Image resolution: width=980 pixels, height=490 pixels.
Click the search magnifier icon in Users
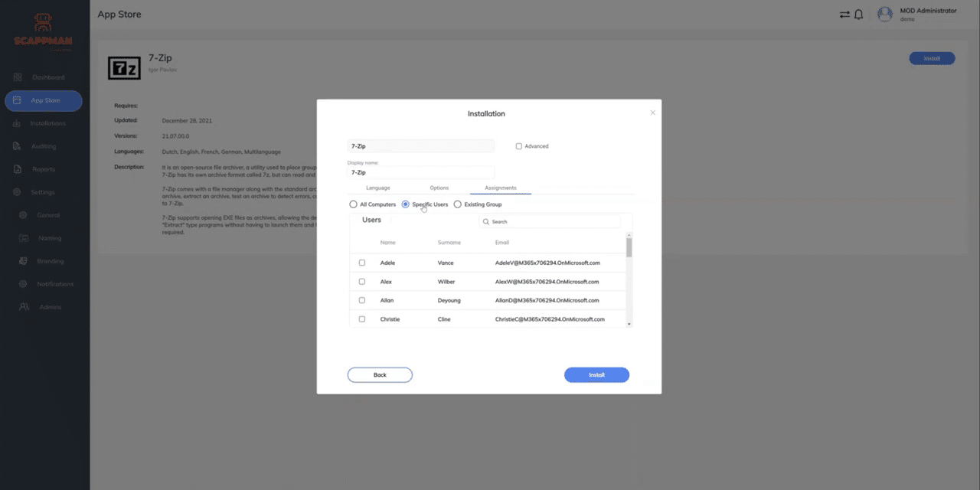pos(486,221)
